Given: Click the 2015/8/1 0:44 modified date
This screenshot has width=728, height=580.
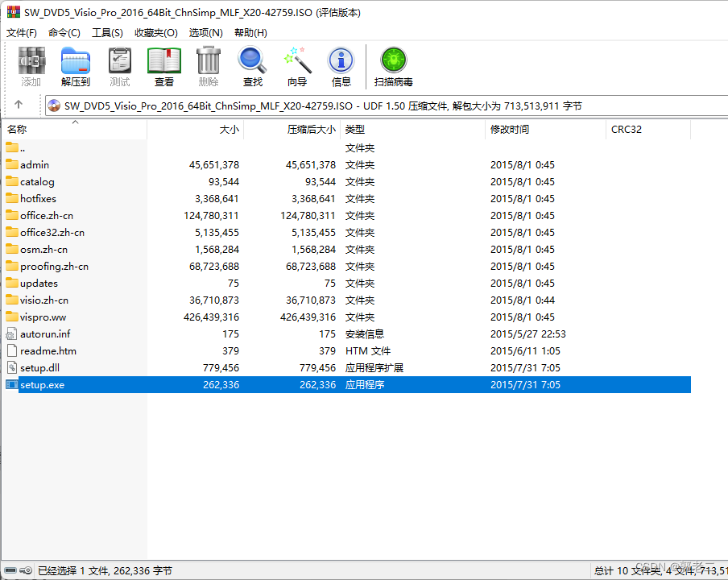Looking at the screenshot, I should (x=523, y=300).
